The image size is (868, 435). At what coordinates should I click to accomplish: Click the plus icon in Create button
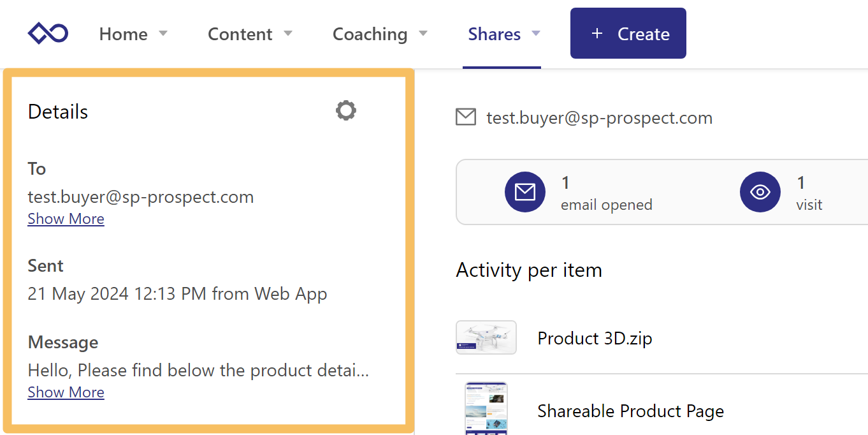(597, 34)
